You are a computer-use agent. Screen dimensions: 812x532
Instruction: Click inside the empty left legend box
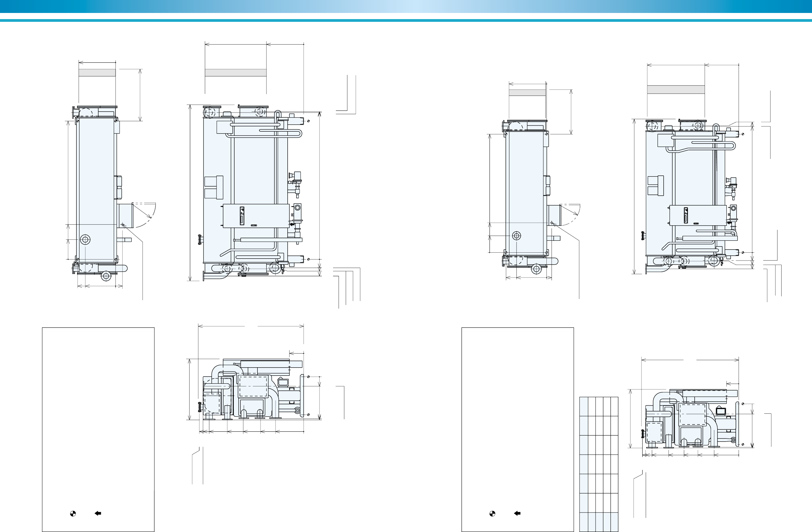[98, 410]
